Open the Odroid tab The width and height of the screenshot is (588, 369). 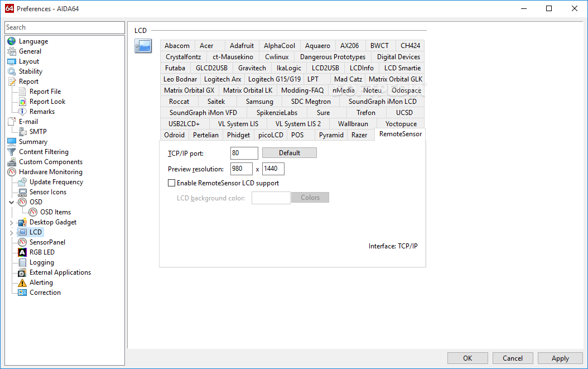point(175,135)
